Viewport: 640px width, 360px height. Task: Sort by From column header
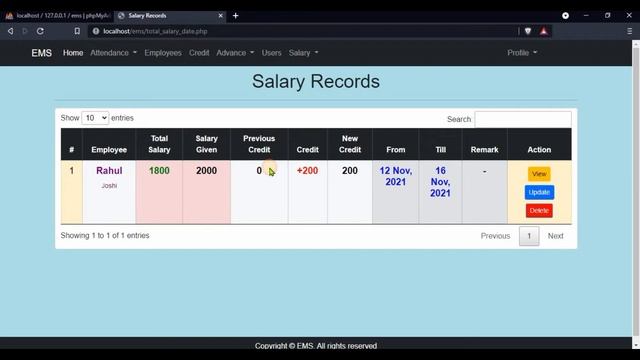396,144
